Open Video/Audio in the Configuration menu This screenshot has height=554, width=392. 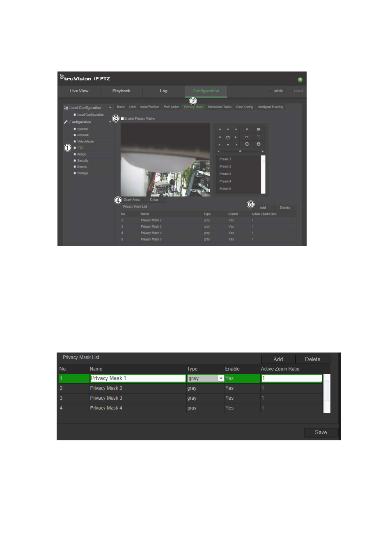tap(85, 142)
